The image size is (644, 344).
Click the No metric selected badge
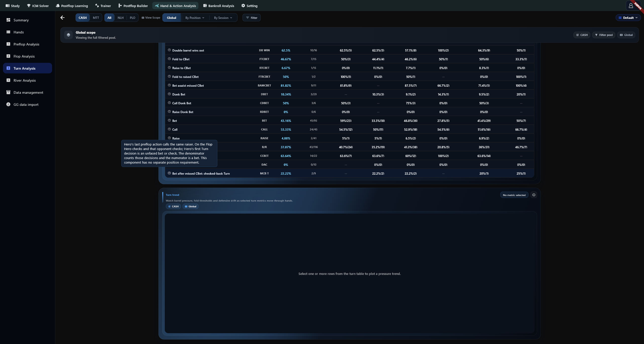[x=514, y=195]
